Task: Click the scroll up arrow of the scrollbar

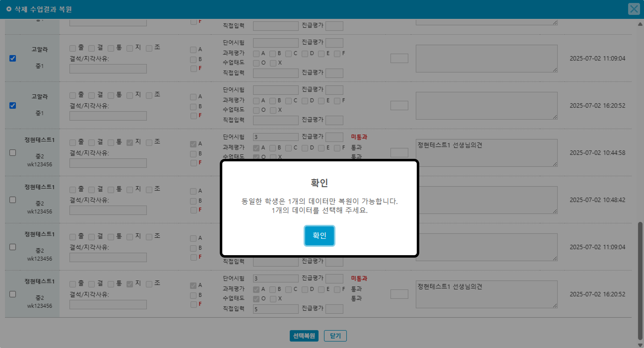Action: (640, 24)
